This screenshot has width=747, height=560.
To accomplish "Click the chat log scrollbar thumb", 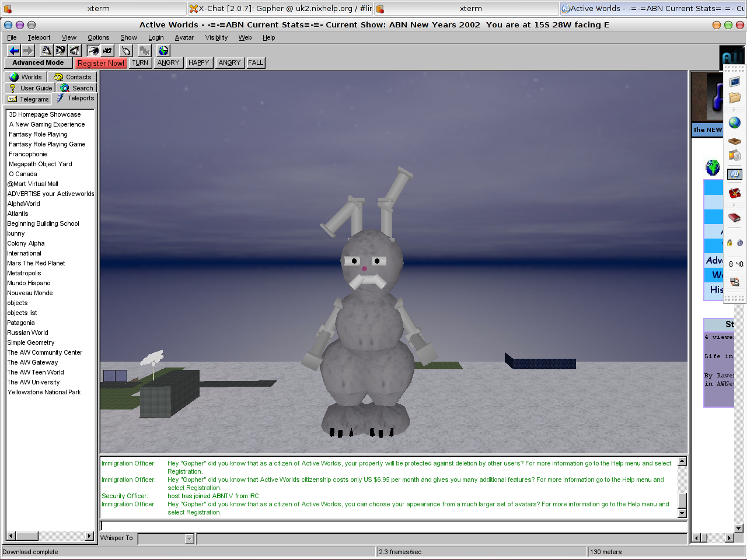I will click(x=682, y=501).
